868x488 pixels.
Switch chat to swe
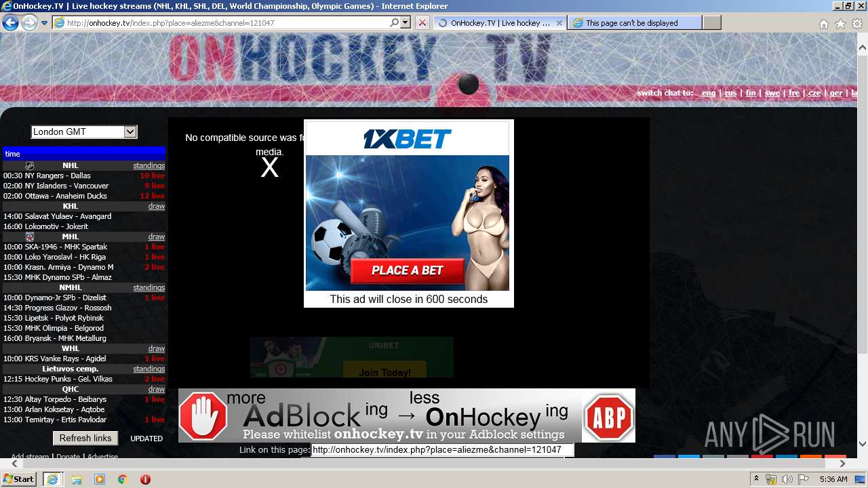[x=772, y=93]
